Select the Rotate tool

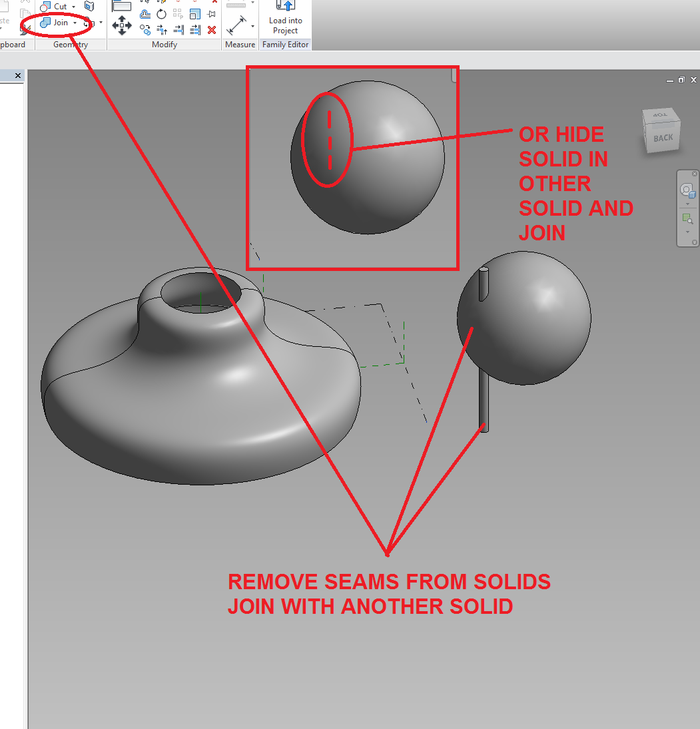pos(161,15)
